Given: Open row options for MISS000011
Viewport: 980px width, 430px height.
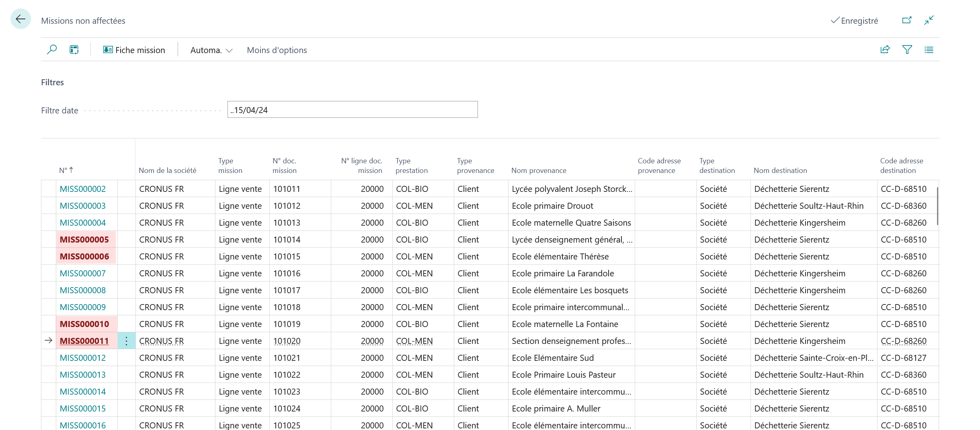Looking at the screenshot, I should (126, 341).
